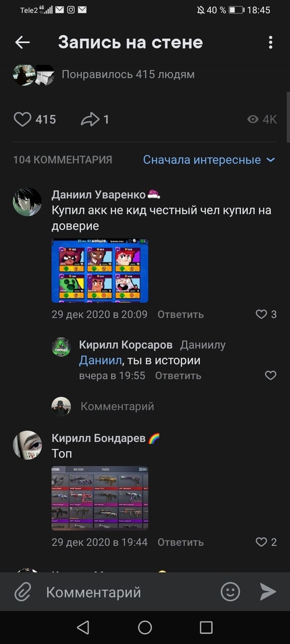Share the post via repost arrow

[90, 119]
